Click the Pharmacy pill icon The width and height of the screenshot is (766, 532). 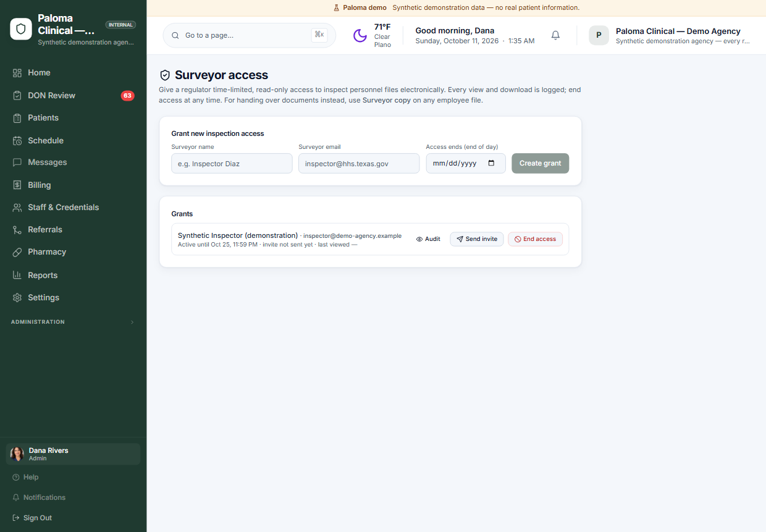pos(17,252)
